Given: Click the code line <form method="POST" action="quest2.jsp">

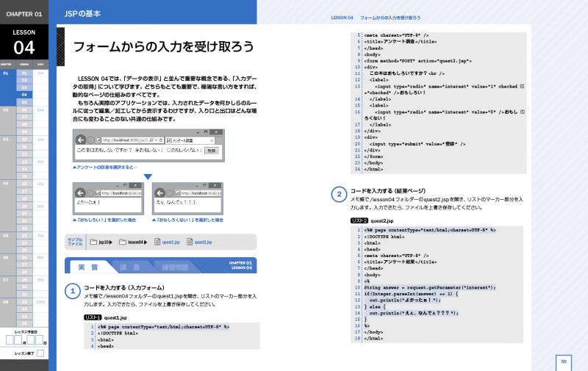Looking at the screenshot, I should (x=417, y=61).
